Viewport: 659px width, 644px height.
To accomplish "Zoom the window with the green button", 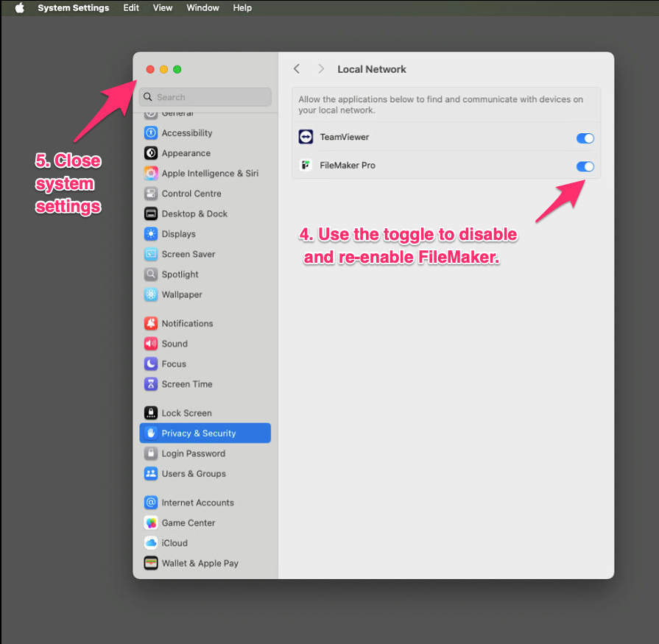I will 177,69.
